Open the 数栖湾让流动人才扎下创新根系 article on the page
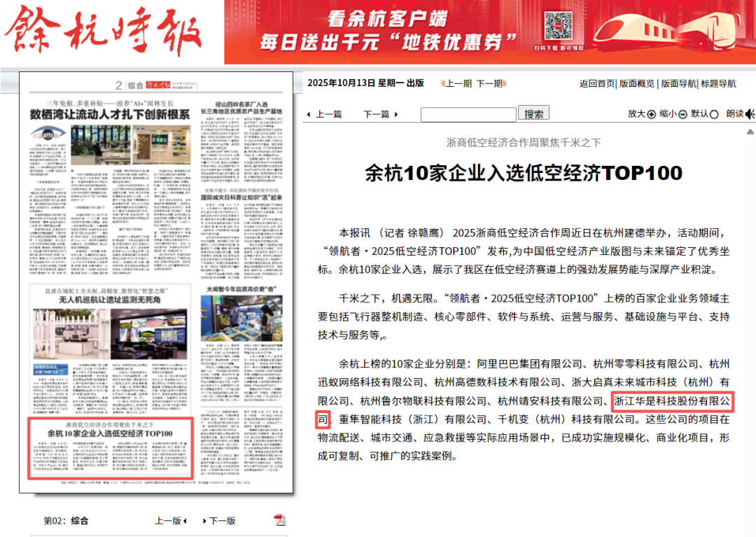 coord(109,114)
